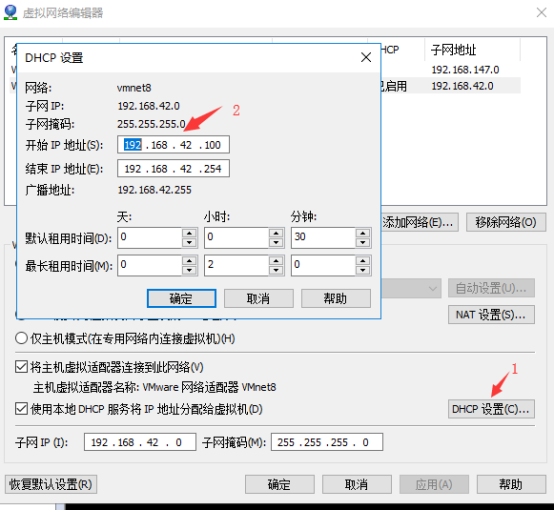Confirm DHCP settings with 确定 in dialog
The image size is (554, 510).
click(181, 299)
